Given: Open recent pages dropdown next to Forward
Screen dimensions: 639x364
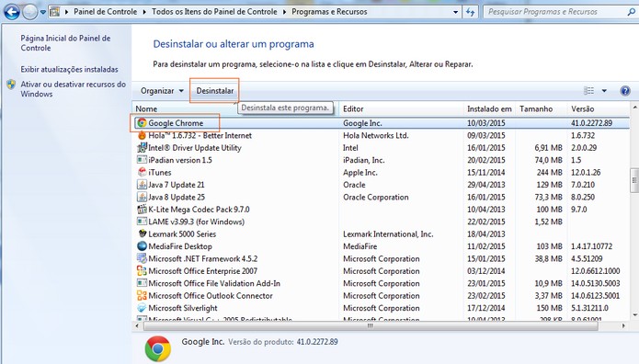Looking at the screenshot, I should (42, 12).
